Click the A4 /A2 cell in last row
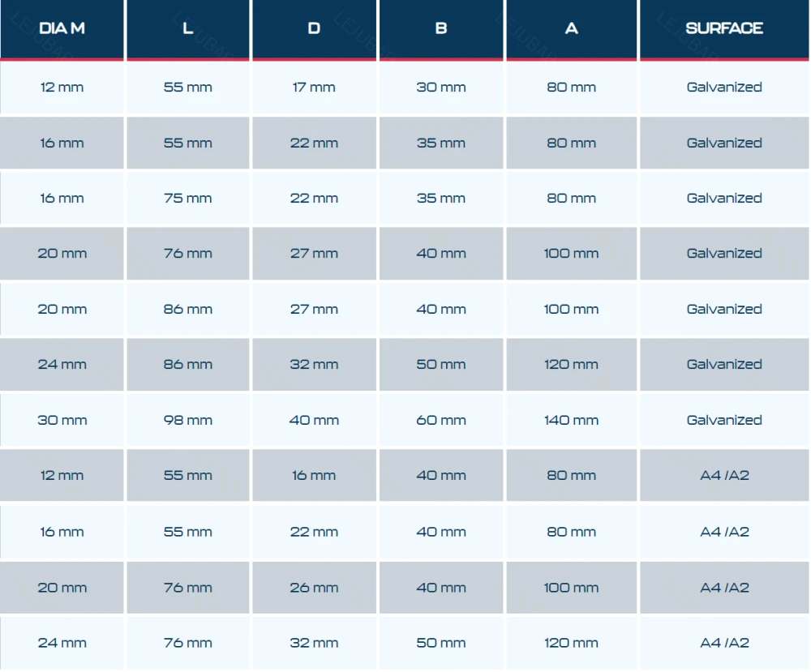The height and width of the screenshot is (672, 811). click(724, 643)
